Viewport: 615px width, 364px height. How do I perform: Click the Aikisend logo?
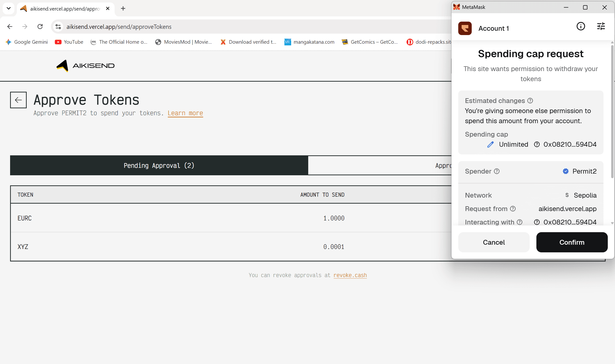[x=86, y=66]
